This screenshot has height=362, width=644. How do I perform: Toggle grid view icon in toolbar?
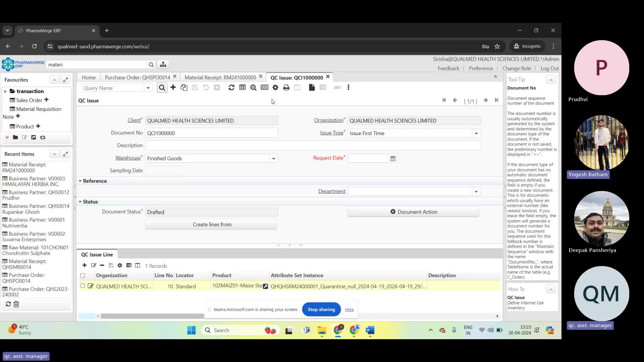tap(243, 87)
